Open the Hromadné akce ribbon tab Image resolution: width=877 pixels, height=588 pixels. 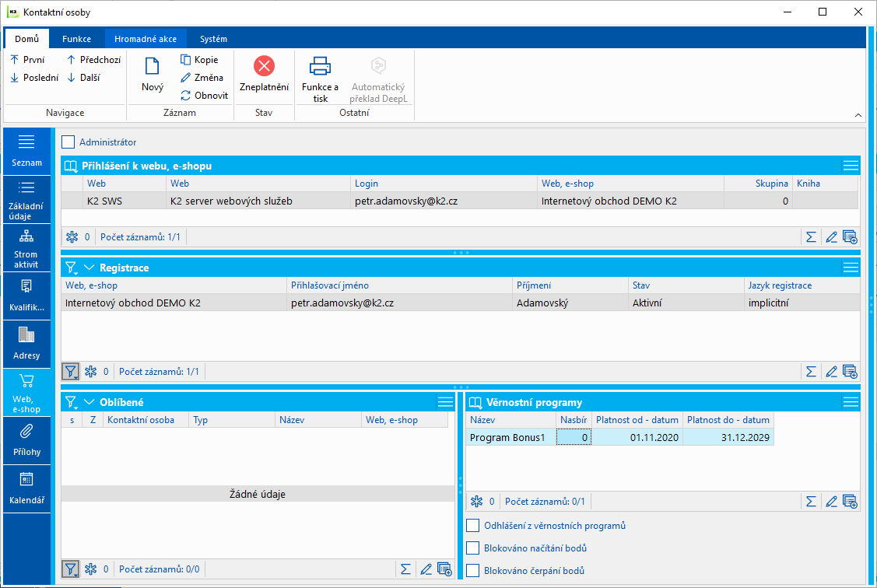pos(145,39)
